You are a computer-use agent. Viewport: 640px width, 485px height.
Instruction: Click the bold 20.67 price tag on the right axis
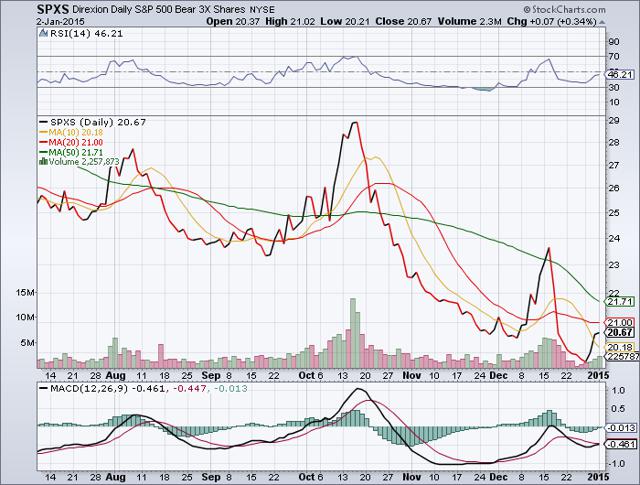pyautogui.click(x=620, y=333)
